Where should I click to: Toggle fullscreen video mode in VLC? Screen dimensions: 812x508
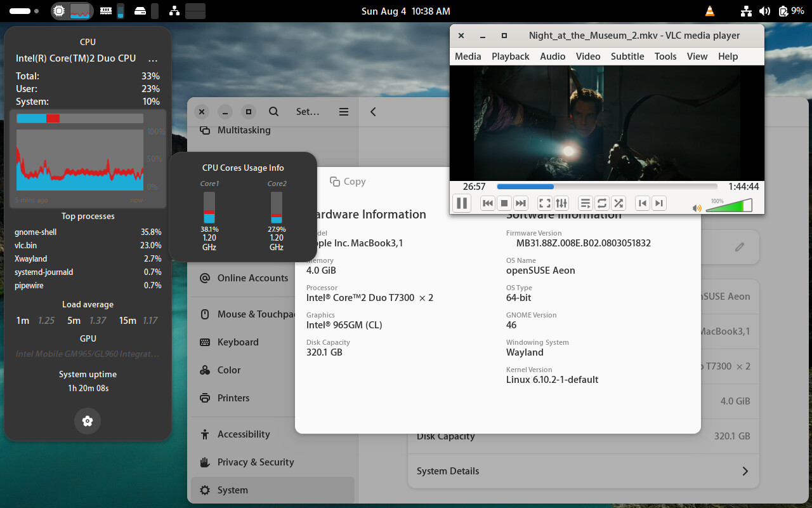544,203
